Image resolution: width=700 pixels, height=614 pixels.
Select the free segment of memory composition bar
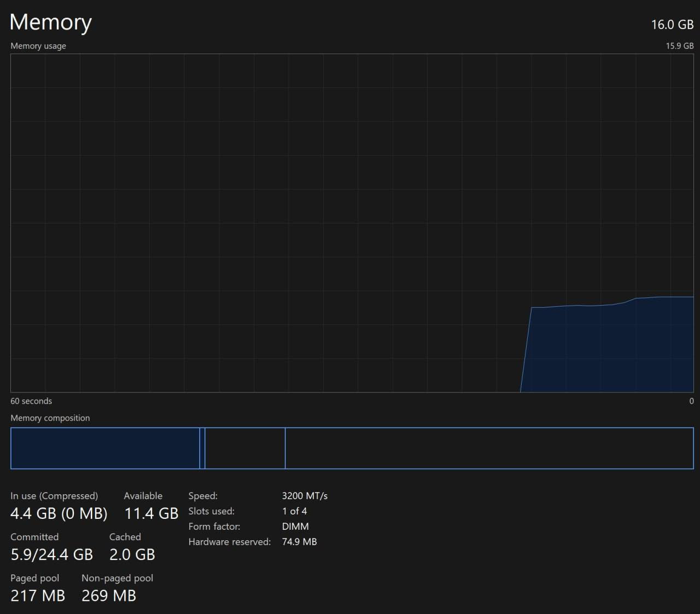[489, 448]
